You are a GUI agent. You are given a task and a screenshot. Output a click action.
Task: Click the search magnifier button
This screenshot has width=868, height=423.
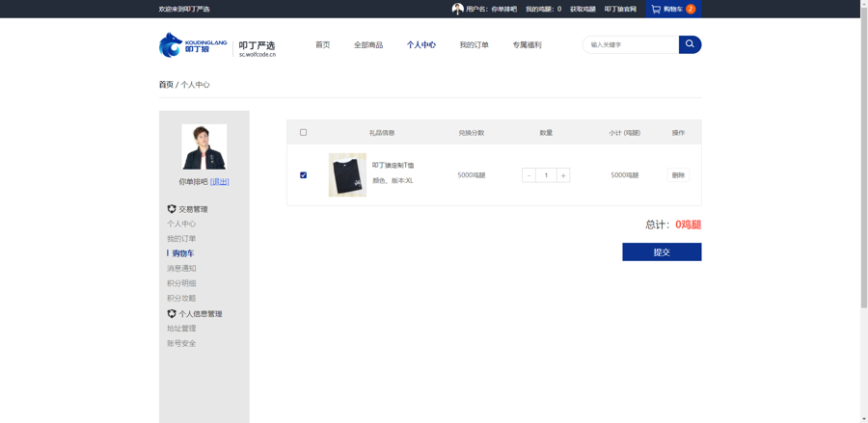tap(690, 44)
